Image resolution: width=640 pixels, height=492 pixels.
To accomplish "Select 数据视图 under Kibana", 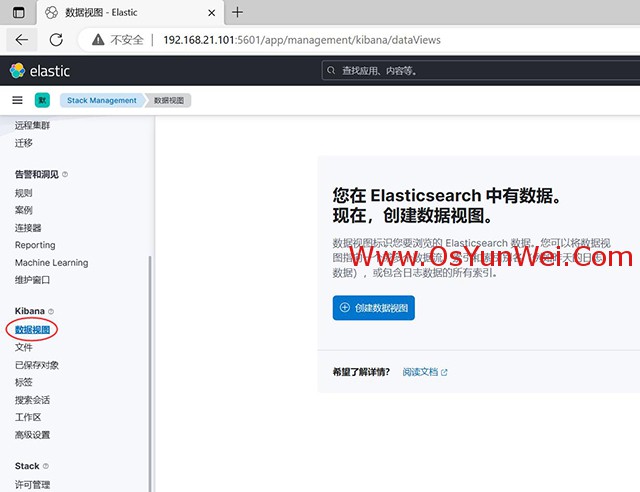I will coord(32,329).
